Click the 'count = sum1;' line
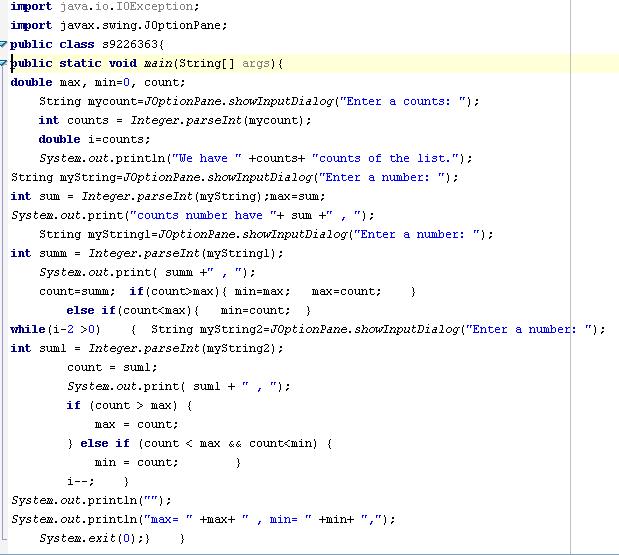The image size is (619, 555). pos(112,367)
